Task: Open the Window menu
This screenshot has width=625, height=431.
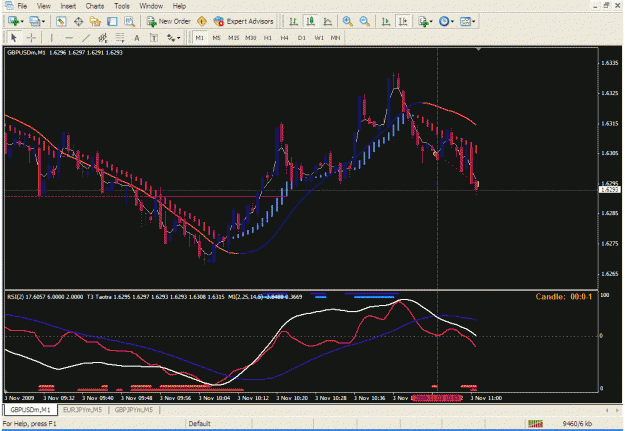Action: tap(151, 6)
